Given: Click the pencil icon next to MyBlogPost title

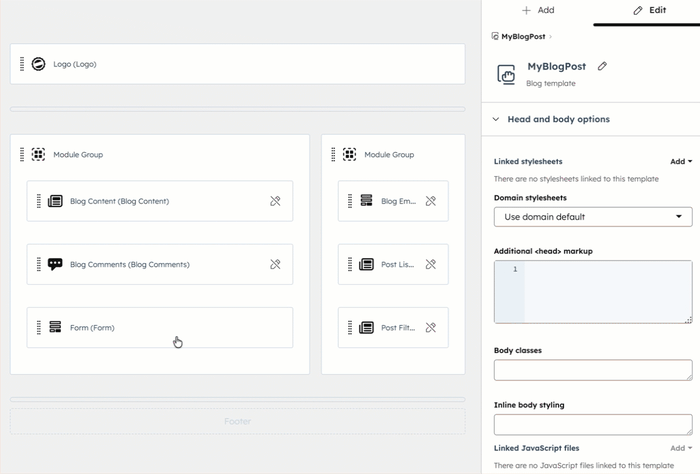Looking at the screenshot, I should click(x=602, y=66).
